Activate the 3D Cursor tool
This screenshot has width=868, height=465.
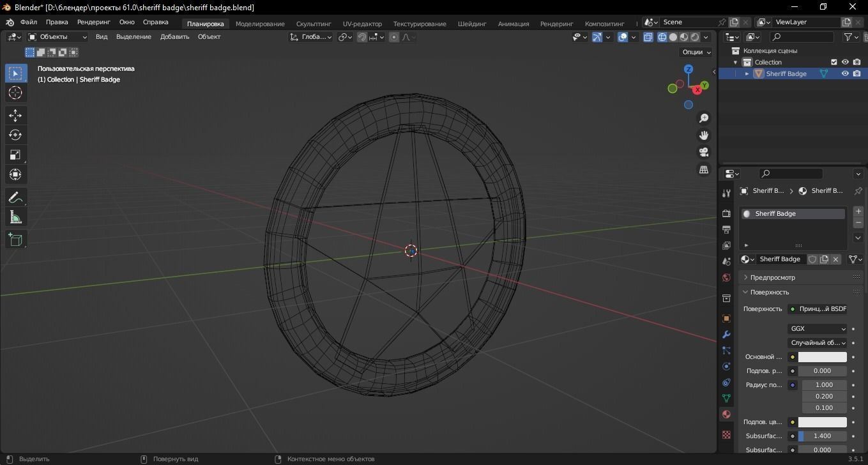click(x=15, y=93)
